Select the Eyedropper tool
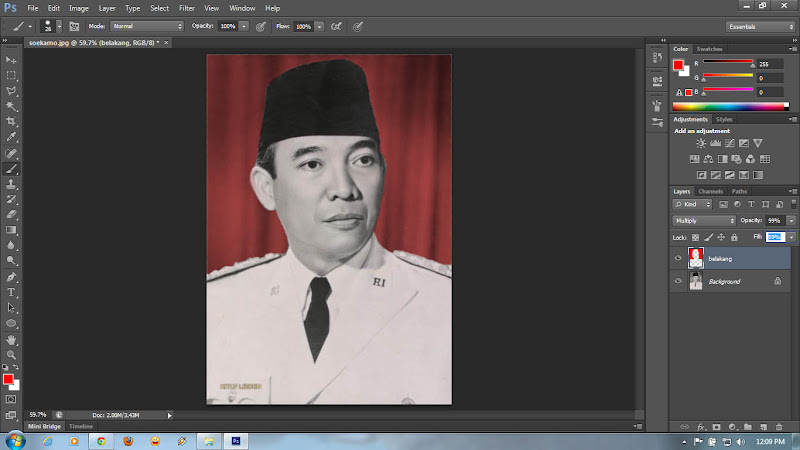This screenshot has height=450, width=800. coord(11,137)
